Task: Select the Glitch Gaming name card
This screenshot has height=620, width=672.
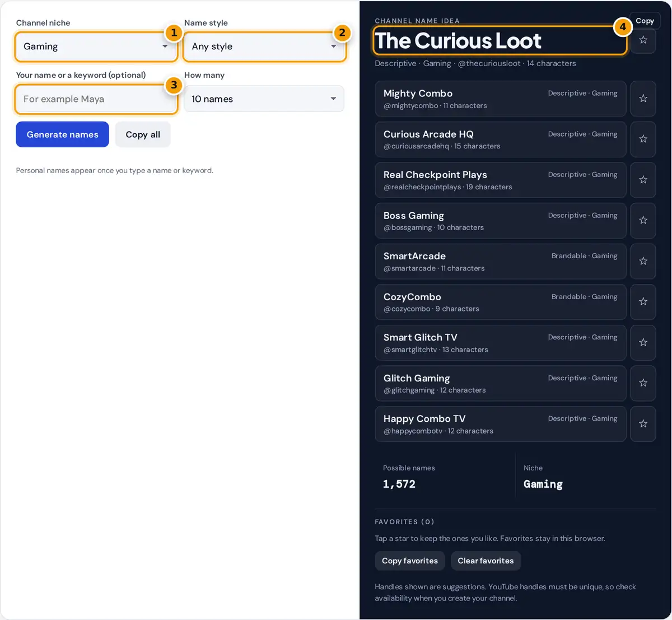Action: pos(501,383)
